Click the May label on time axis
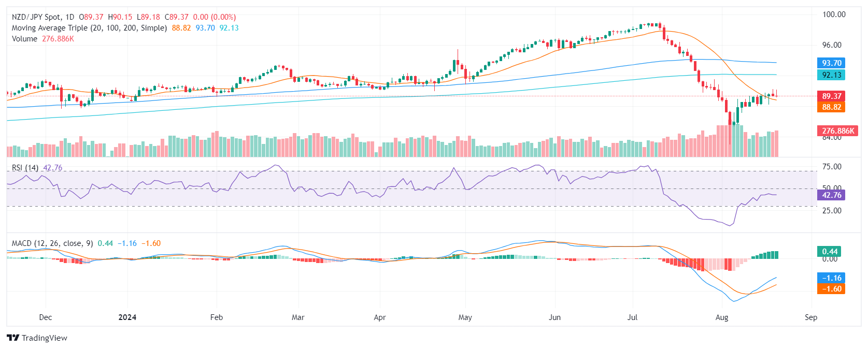Image resolution: width=868 pixels, height=349 pixels. [465, 317]
